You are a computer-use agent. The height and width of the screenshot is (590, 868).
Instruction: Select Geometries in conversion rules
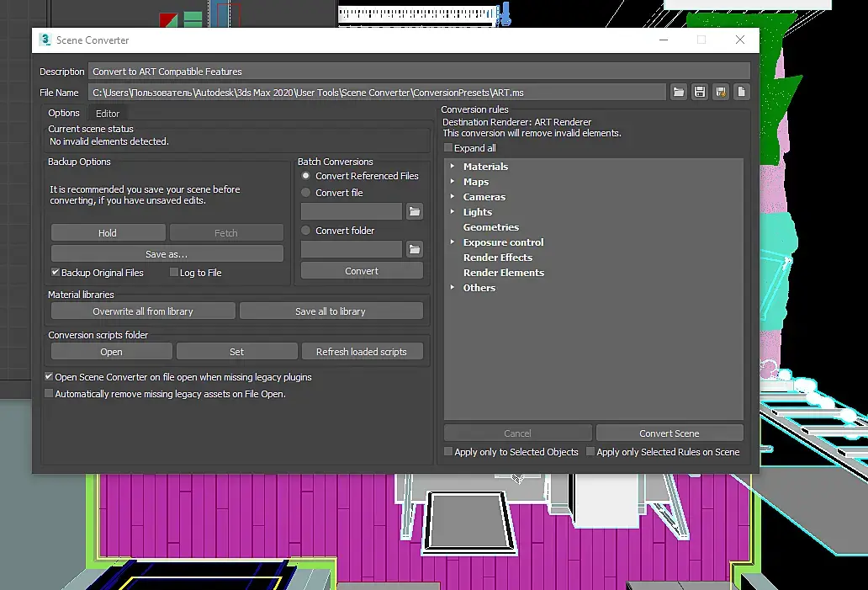491,227
